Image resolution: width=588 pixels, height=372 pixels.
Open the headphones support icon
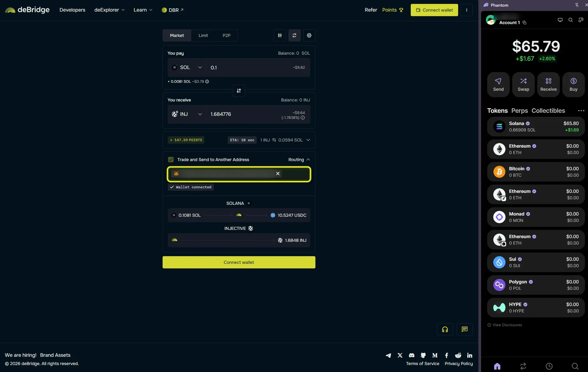pyautogui.click(x=445, y=329)
